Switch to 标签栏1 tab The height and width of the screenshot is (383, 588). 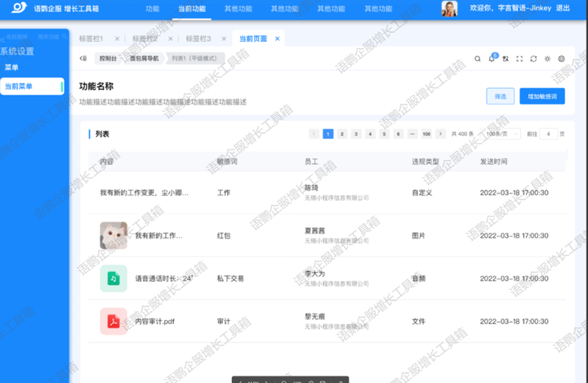tap(91, 38)
